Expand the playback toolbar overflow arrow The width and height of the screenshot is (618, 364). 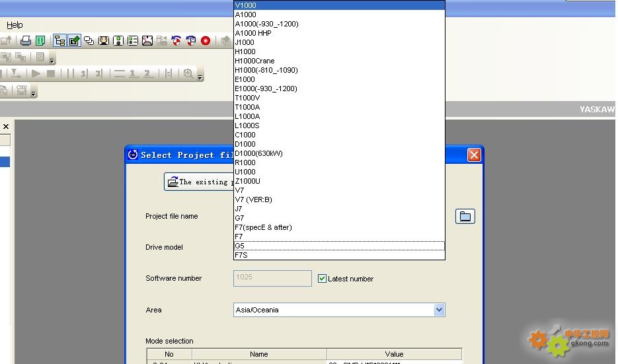(x=200, y=77)
